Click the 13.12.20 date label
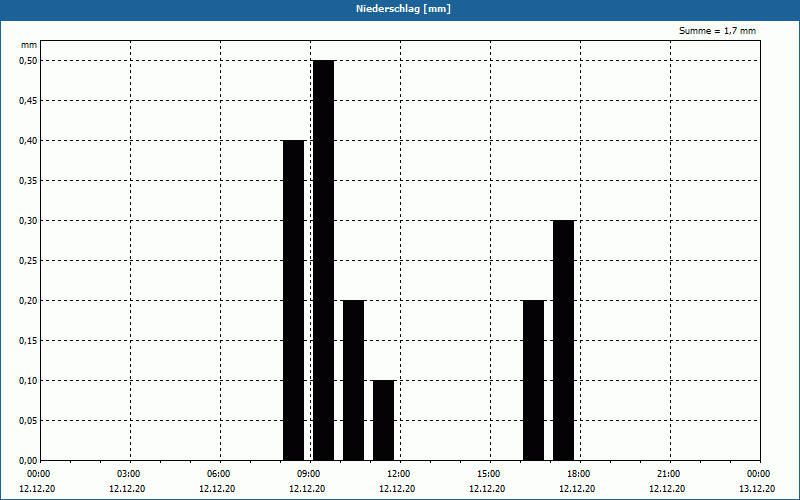This screenshot has height=500, width=800. pos(757,489)
